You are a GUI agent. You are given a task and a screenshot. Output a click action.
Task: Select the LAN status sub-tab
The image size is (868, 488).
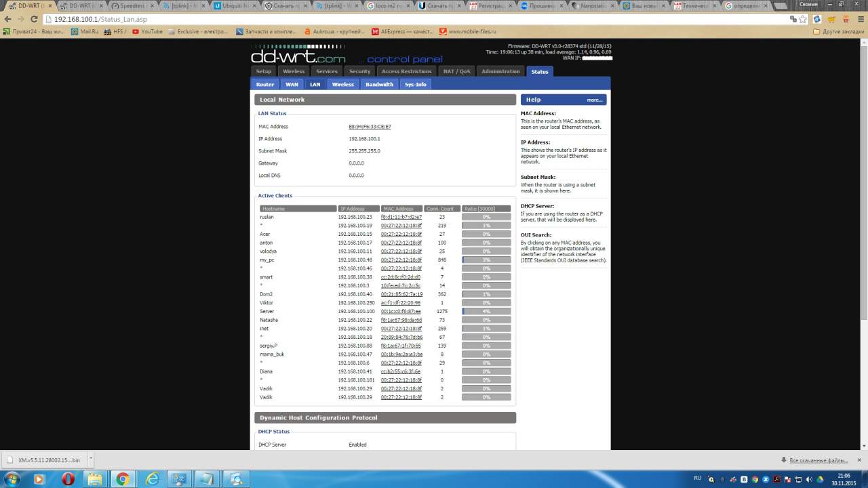coord(315,85)
